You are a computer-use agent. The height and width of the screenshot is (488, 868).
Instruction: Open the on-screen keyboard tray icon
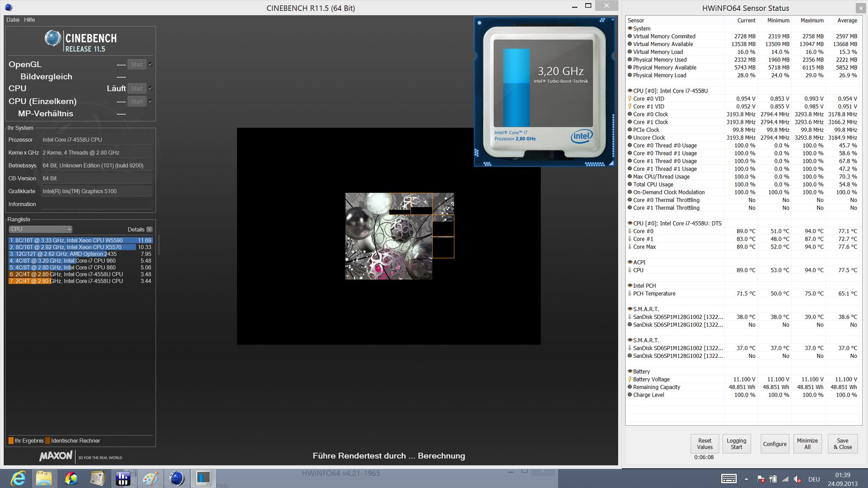click(x=729, y=479)
